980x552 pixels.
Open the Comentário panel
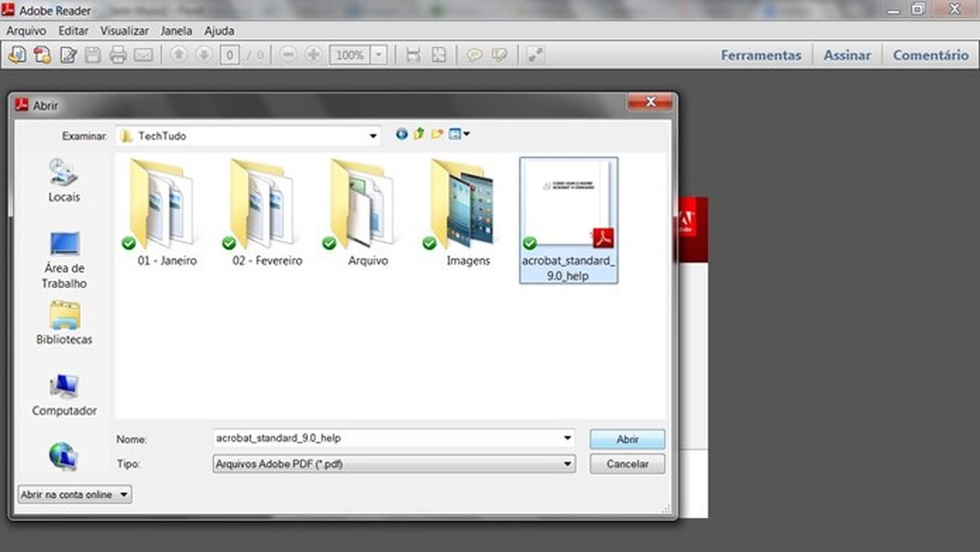930,55
